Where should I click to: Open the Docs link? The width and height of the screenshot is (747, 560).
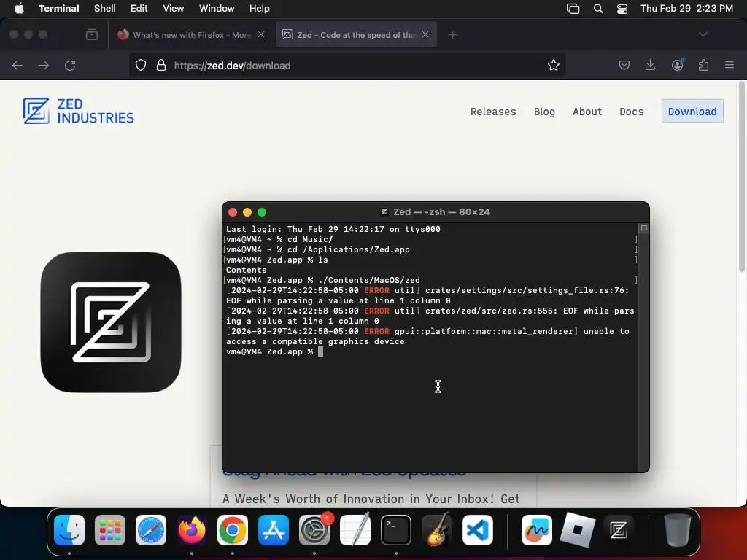click(632, 112)
